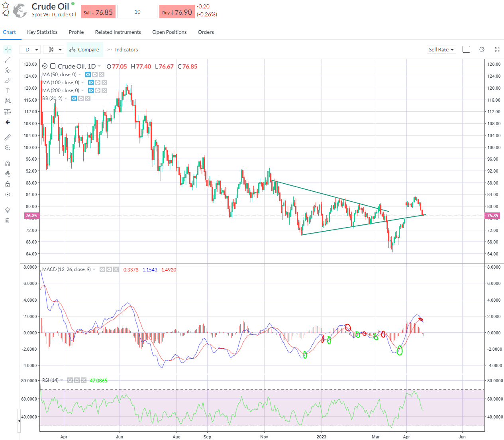Select the ruler measure tool

point(8,137)
